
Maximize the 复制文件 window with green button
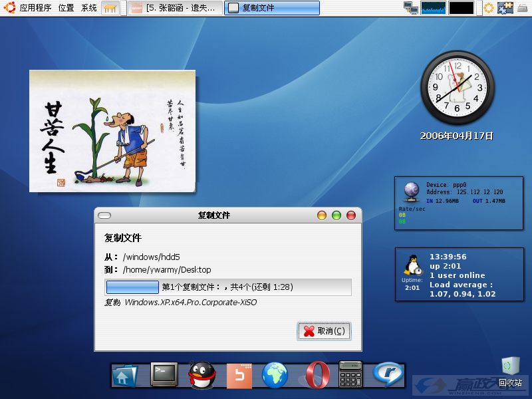[336, 215]
